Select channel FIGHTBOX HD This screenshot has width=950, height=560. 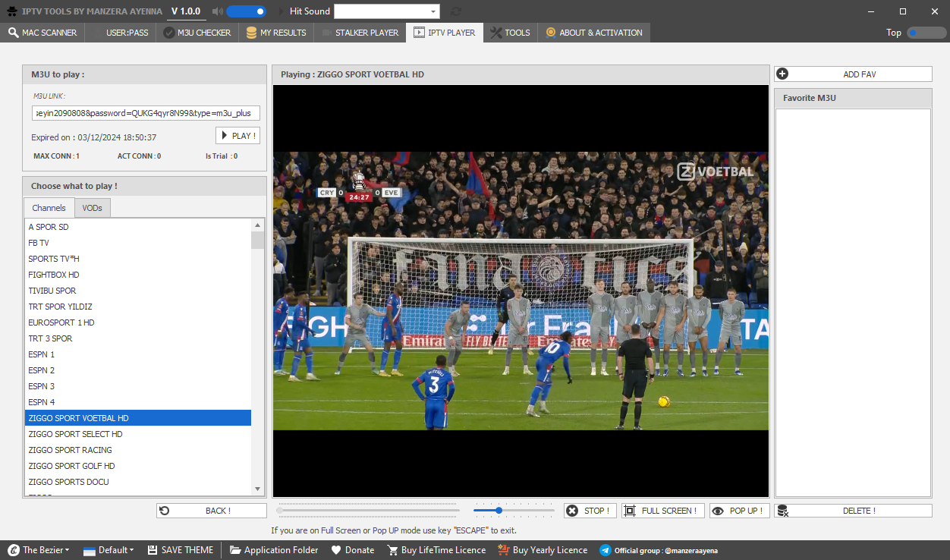[138, 275]
